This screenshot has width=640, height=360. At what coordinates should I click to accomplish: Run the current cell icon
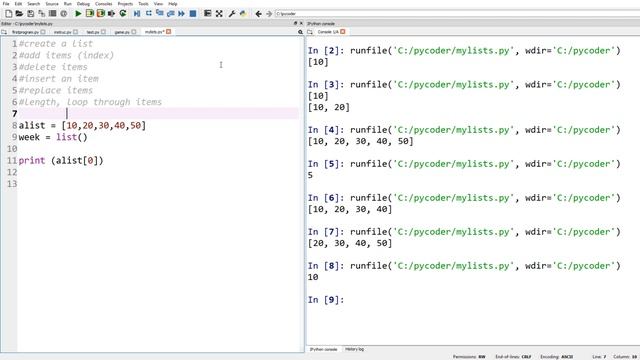tap(89, 13)
